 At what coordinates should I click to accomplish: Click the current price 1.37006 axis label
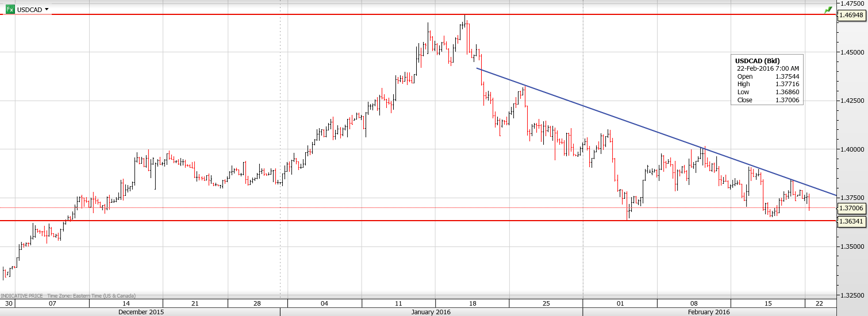click(850, 208)
